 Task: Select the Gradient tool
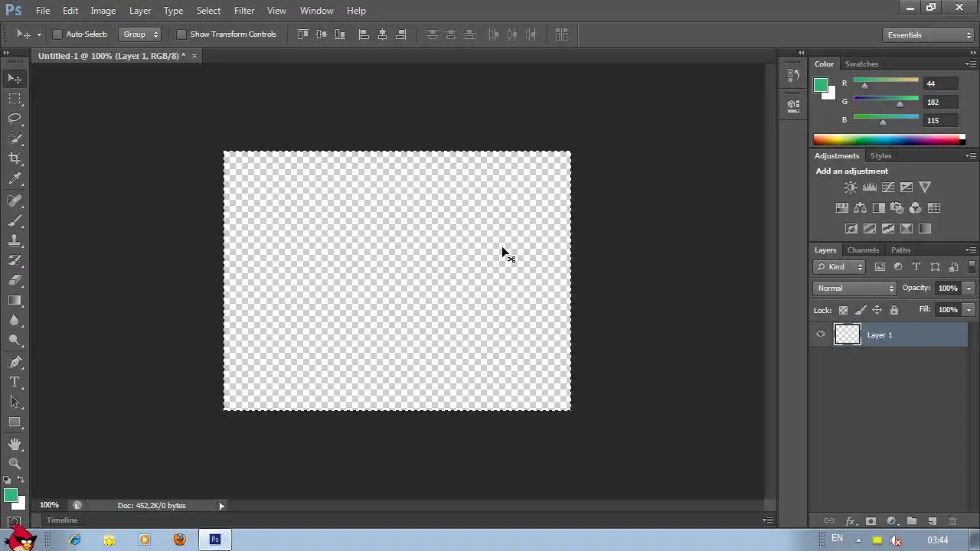15,300
